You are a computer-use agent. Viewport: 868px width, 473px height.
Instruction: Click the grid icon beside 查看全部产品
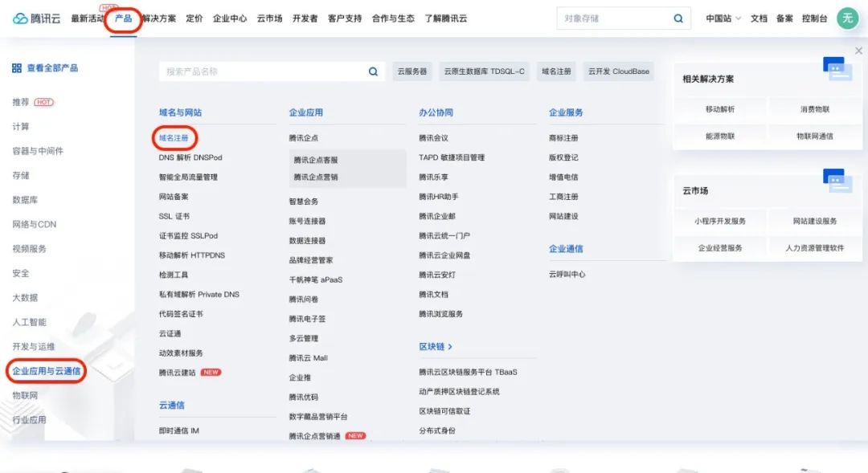[17, 68]
